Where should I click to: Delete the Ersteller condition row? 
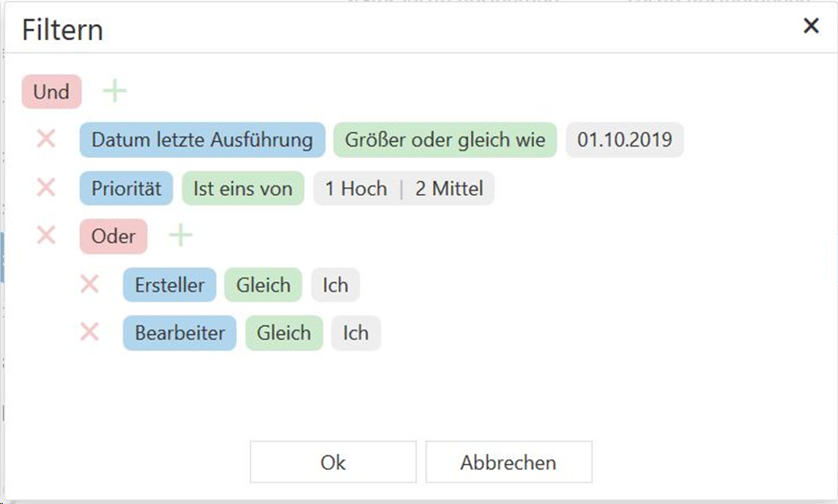[x=89, y=284]
